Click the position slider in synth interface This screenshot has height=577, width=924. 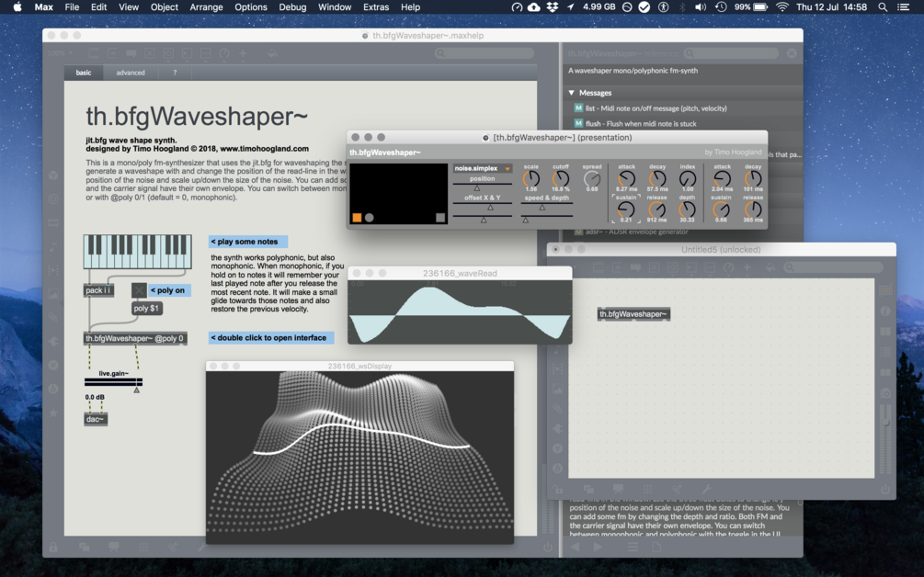(x=483, y=186)
